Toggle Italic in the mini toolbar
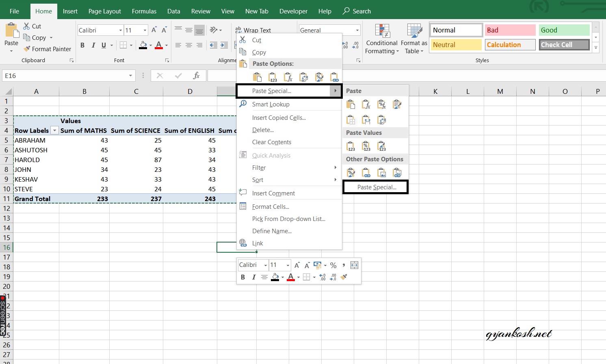Viewport: 606px width, 364px height. pos(253,277)
